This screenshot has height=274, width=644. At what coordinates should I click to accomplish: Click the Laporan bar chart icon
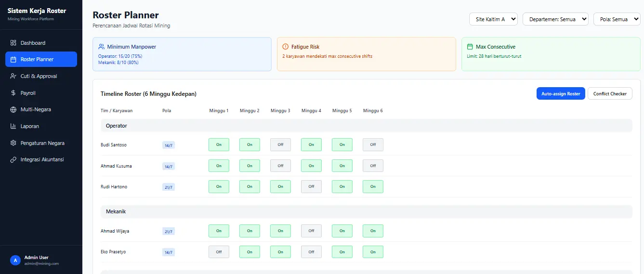[x=13, y=126]
